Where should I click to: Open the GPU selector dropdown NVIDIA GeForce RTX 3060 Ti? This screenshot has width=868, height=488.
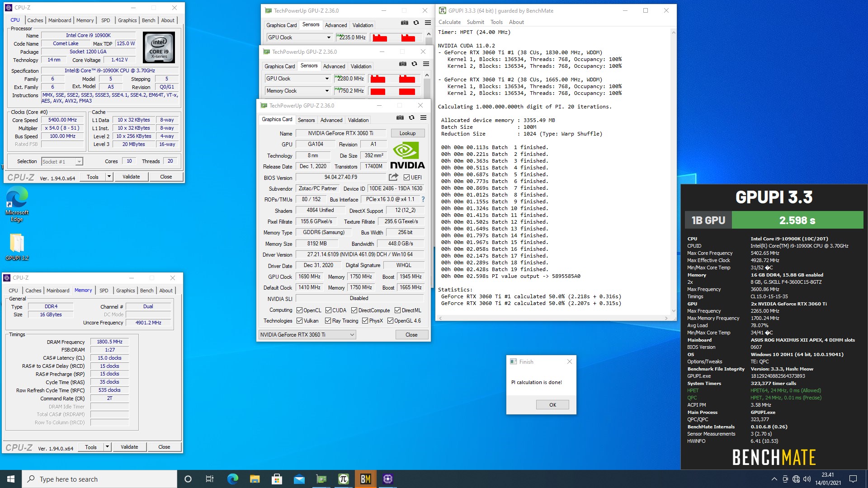(307, 335)
